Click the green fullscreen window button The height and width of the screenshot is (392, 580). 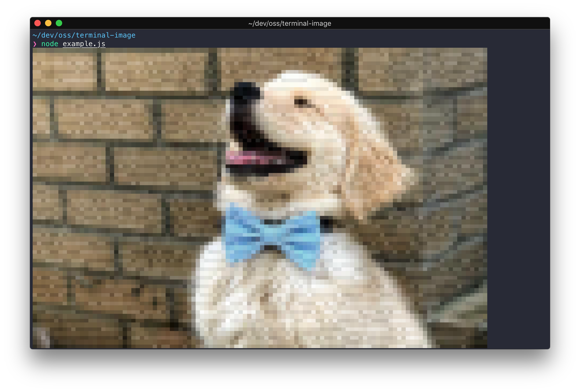[x=59, y=23]
